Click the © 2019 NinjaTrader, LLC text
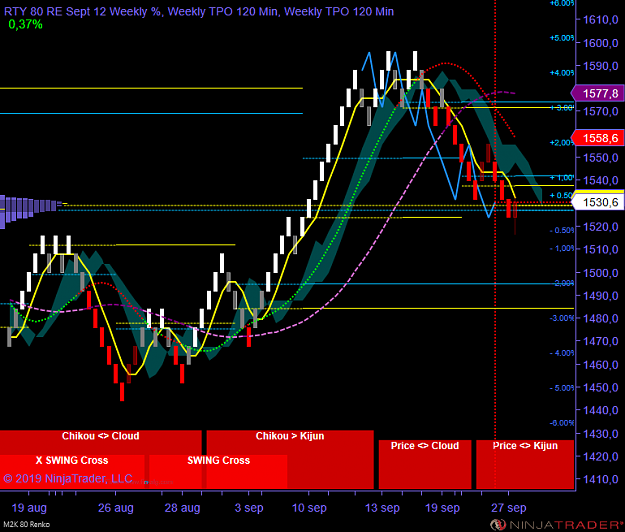This screenshot has height=532, width=625. pos(68,478)
